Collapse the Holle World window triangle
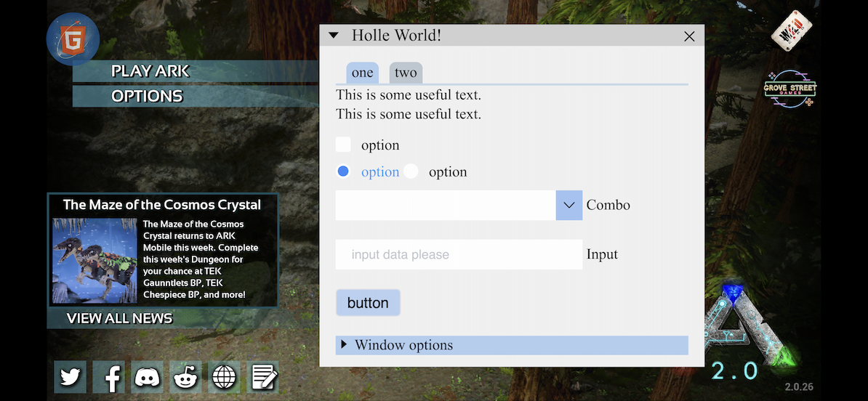 [x=333, y=36]
